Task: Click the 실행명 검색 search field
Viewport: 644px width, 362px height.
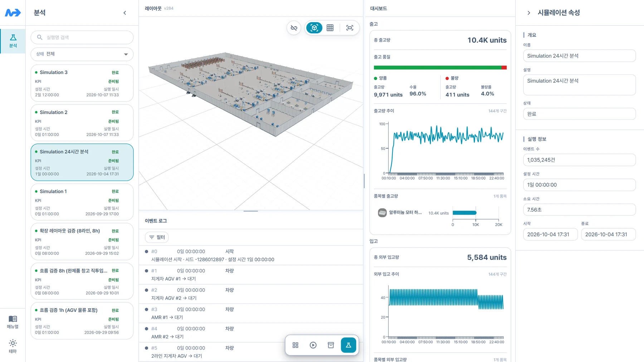Action: [x=82, y=37]
